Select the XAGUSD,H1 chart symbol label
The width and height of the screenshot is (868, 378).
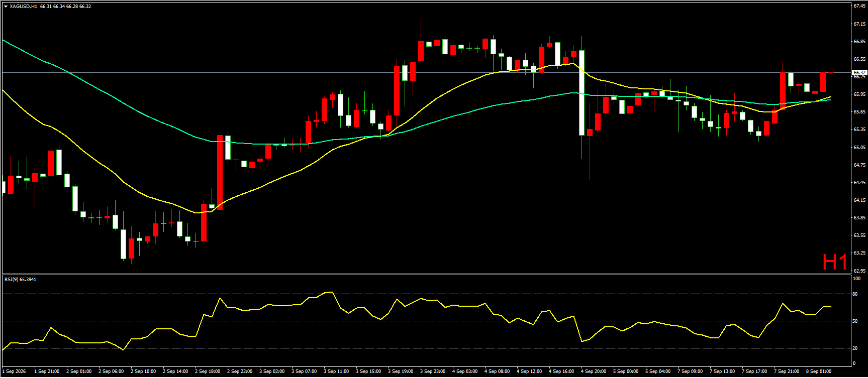[x=23, y=7]
